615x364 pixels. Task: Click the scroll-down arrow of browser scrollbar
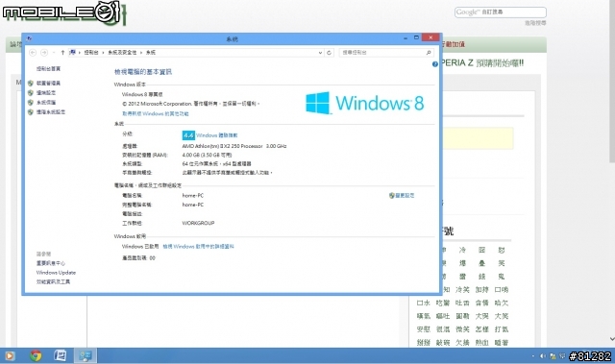click(x=612, y=339)
